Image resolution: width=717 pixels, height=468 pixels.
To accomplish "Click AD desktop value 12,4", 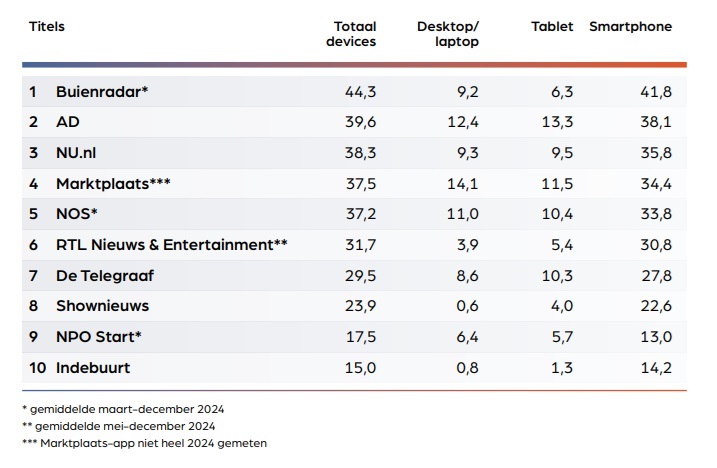I will coord(463,122).
